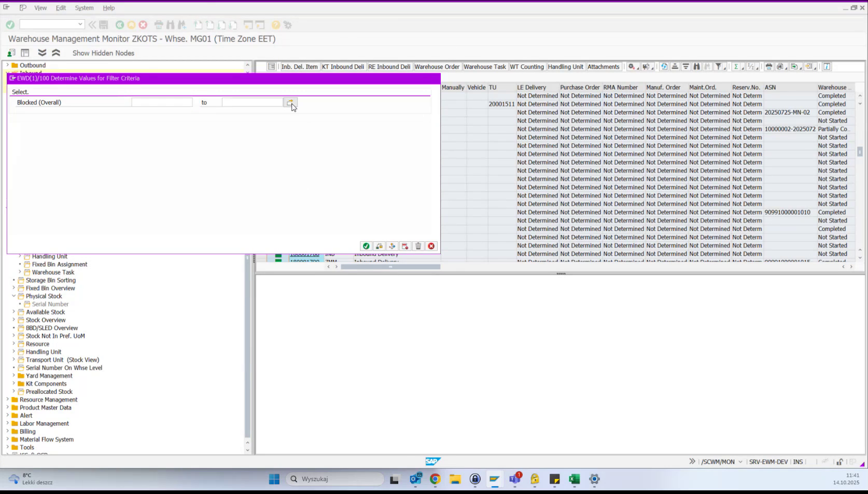Image resolution: width=868 pixels, height=494 pixels.
Task: Calculate totals with the sum (Σ) icon
Action: 736,66
